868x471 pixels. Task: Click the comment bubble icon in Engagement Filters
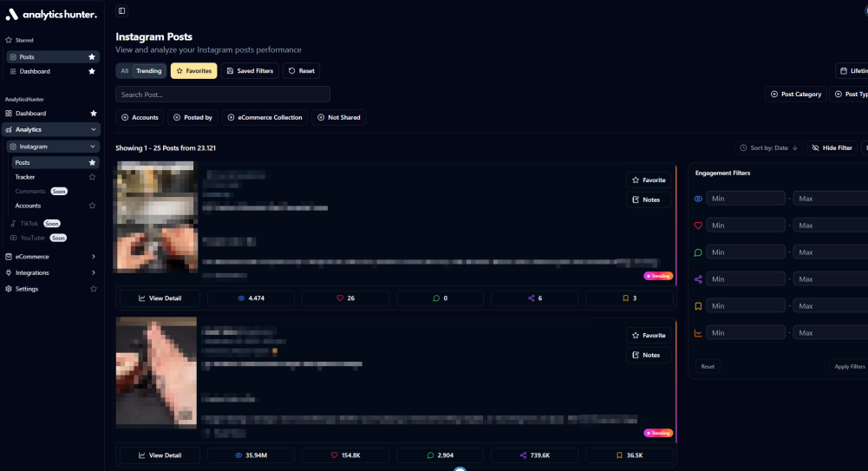[x=698, y=252]
